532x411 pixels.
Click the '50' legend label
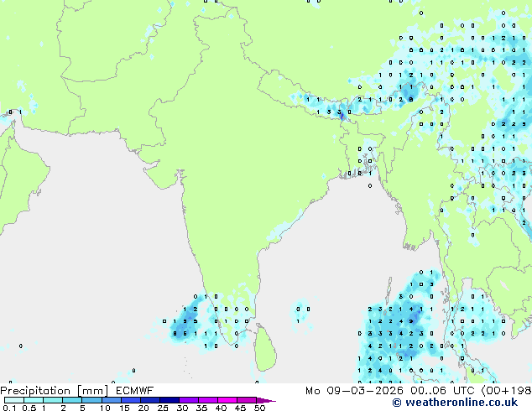[x=259, y=408]
